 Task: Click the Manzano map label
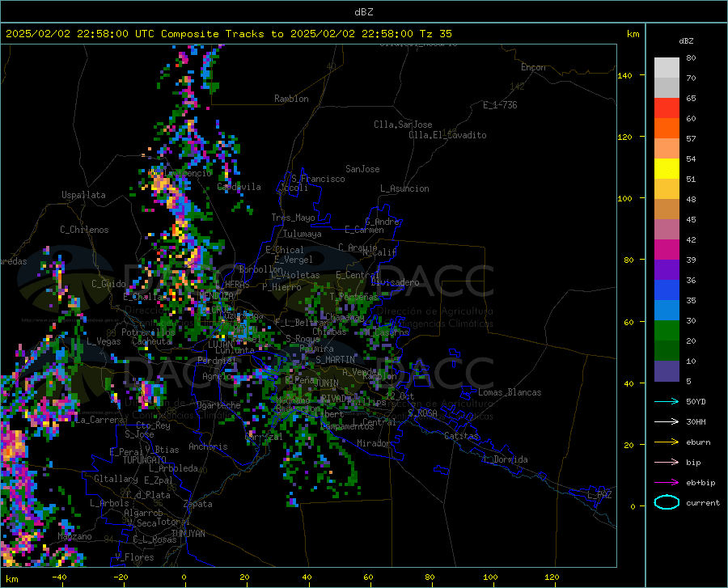point(74,536)
